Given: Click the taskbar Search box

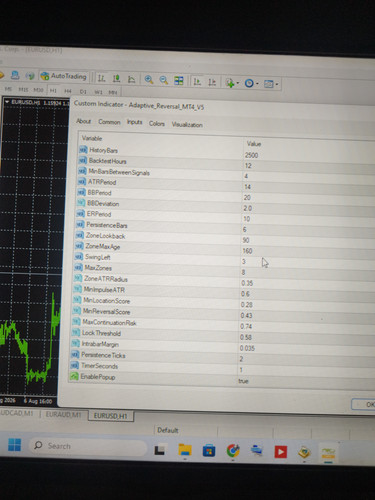Looking at the screenshot, I should click(x=88, y=447).
